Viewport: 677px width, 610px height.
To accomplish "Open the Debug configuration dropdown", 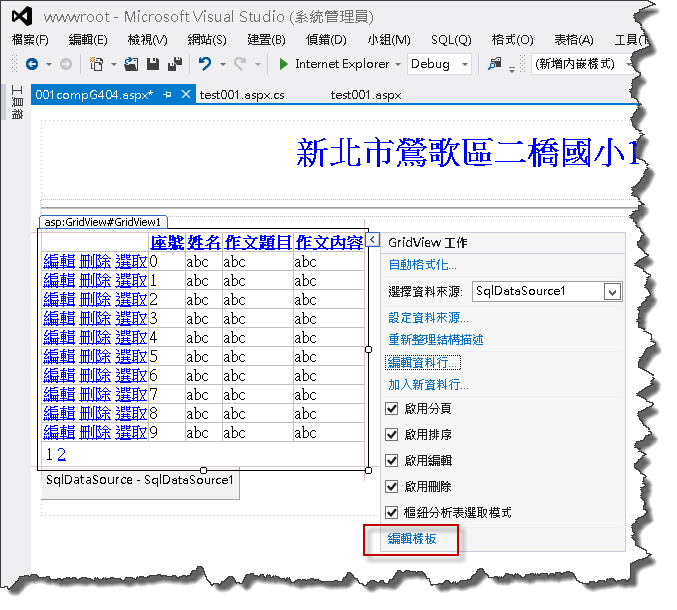I will coord(465,64).
